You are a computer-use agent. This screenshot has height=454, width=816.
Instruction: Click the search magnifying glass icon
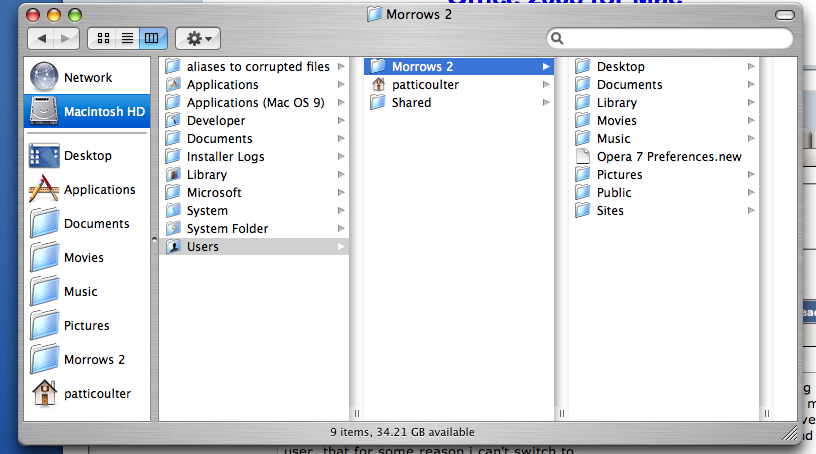point(557,39)
